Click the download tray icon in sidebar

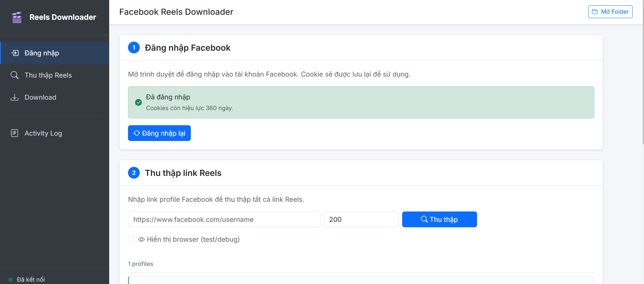(x=14, y=97)
